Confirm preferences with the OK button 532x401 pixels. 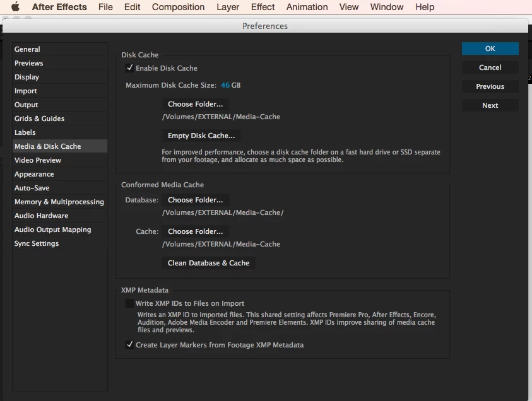(490, 49)
